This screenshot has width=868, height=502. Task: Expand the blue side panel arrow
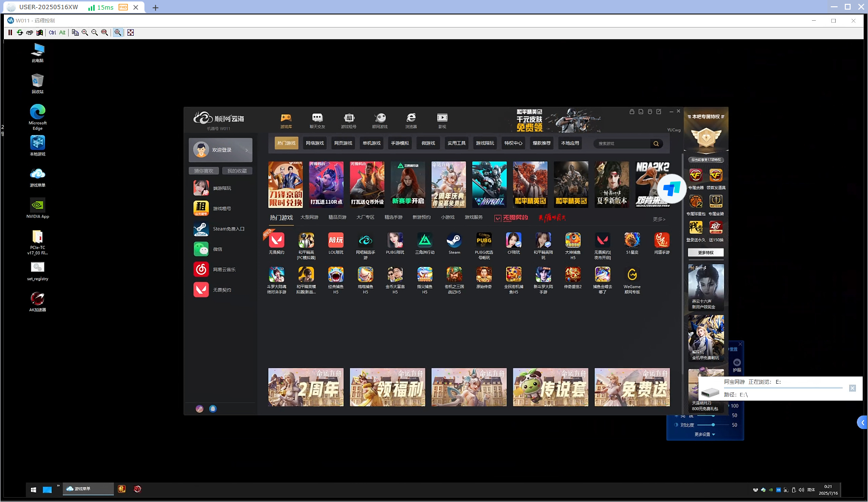[862, 423]
